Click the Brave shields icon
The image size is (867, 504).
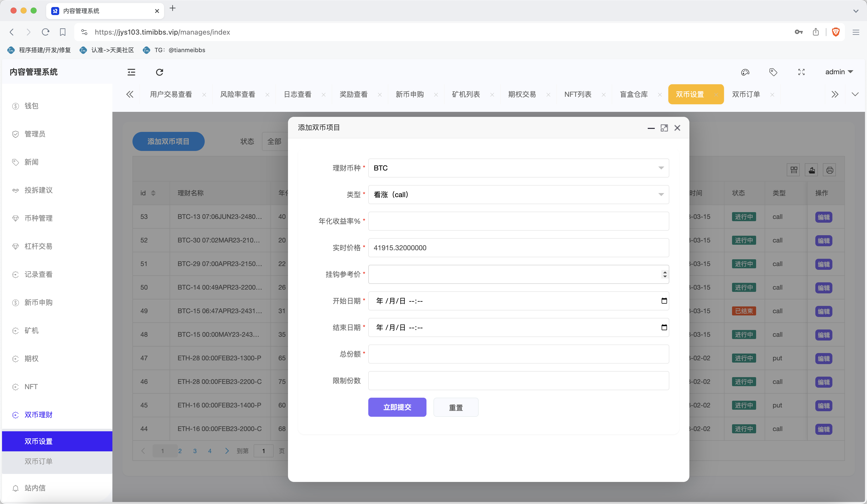836,32
